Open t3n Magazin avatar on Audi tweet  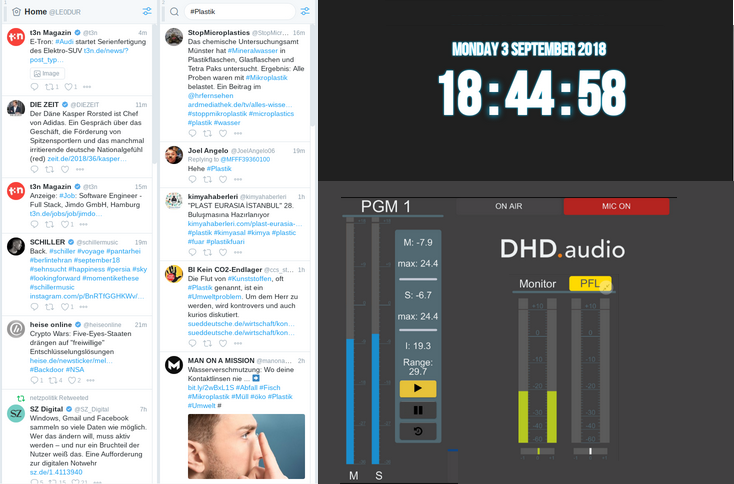coord(16,37)
